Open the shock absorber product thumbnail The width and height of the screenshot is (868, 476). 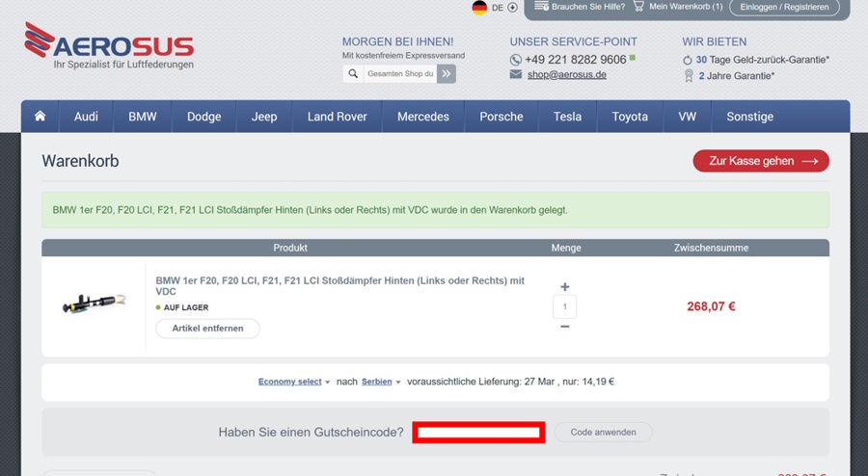coord(94,303)
